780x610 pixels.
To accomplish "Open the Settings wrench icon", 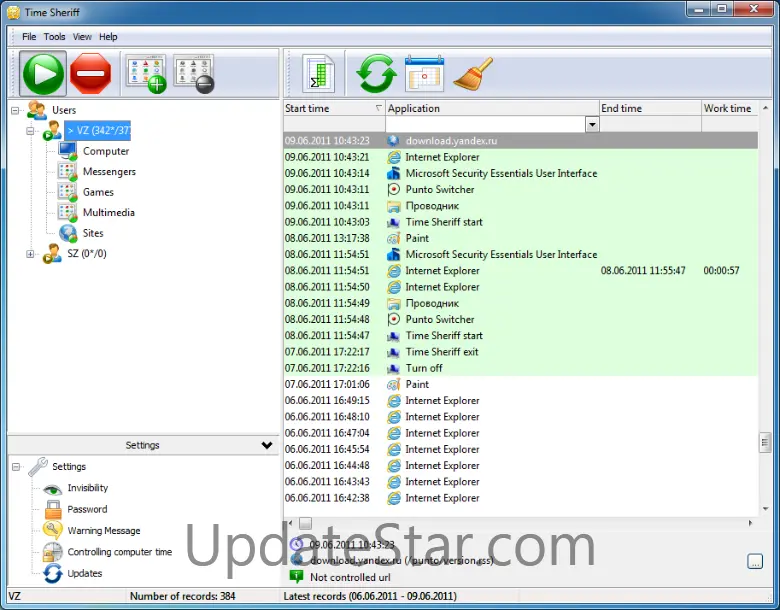I will [38, 467].
